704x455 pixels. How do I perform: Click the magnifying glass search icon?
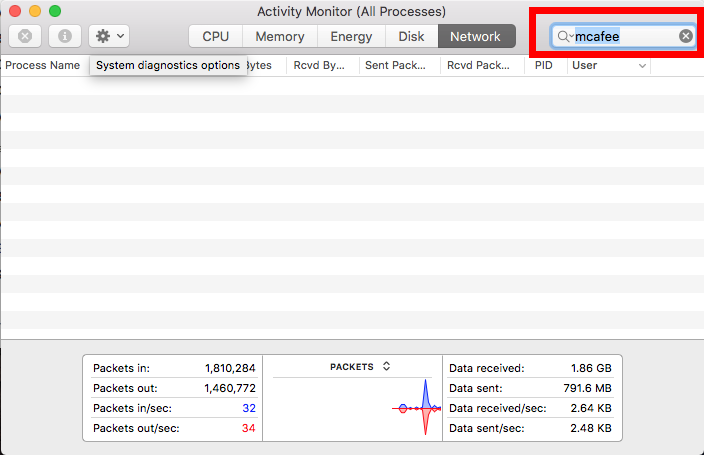(564, 36)
